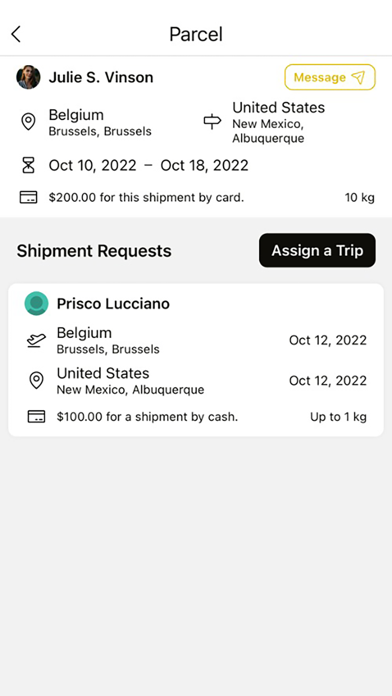
Task: Select the airplane departure icon in request
Action: pos(36,340)
